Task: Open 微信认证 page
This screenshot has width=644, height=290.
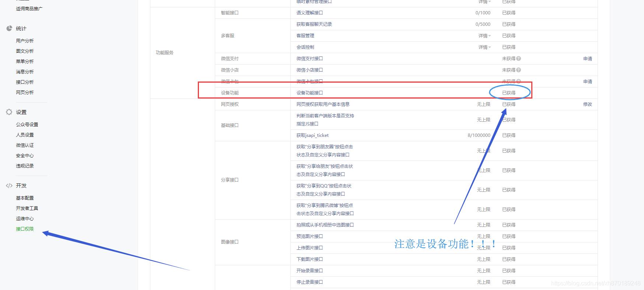Action: (x=25, y=145)
